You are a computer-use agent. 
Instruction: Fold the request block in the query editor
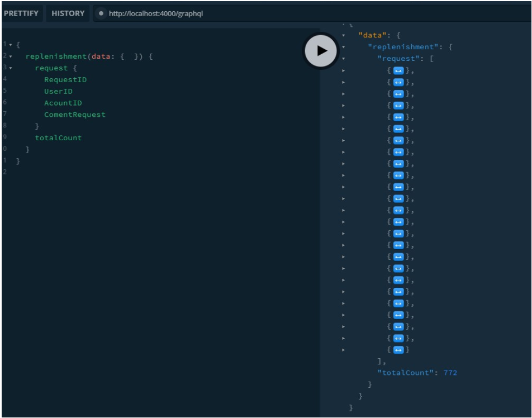(11, 68)
